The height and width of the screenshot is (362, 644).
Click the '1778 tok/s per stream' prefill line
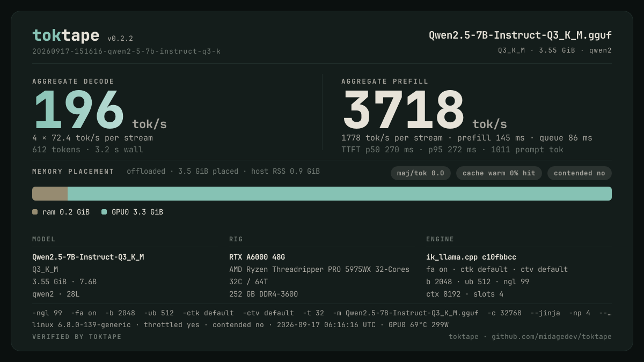[467, 138]
